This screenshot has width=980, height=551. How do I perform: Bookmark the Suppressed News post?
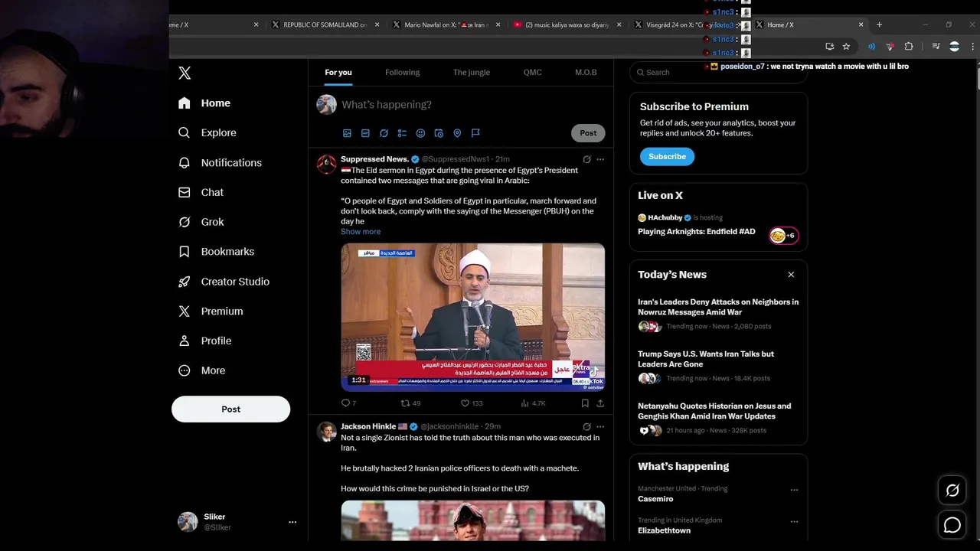585,403
